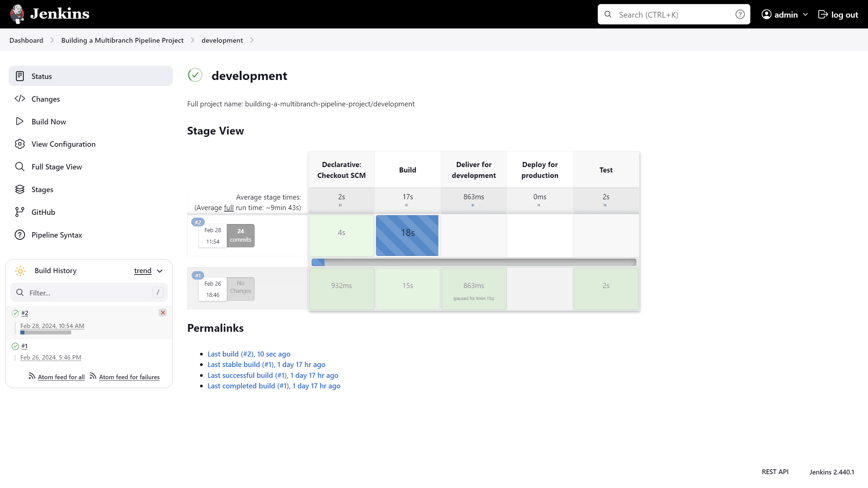This screenshot has width=868, height=488.
Task: Select the Status sidebar item
Action: 42,76
